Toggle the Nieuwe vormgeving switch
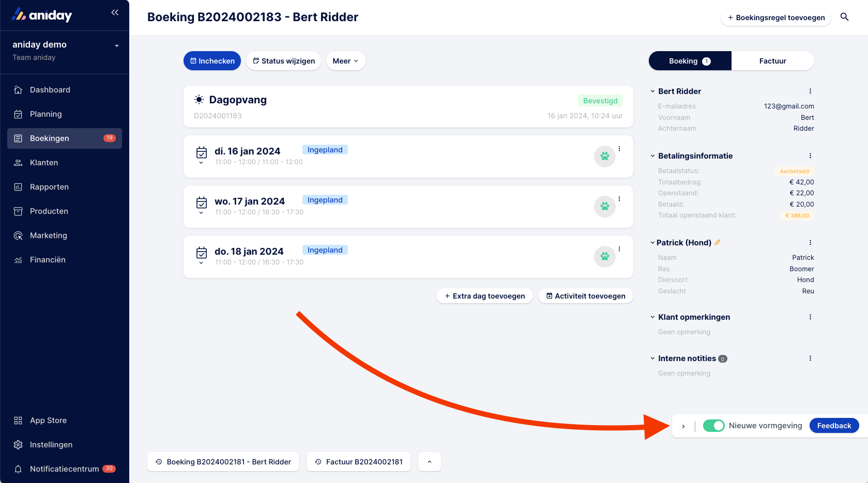Screen dimensions: 868x483 pyautogui.click(x=713, y=426)
